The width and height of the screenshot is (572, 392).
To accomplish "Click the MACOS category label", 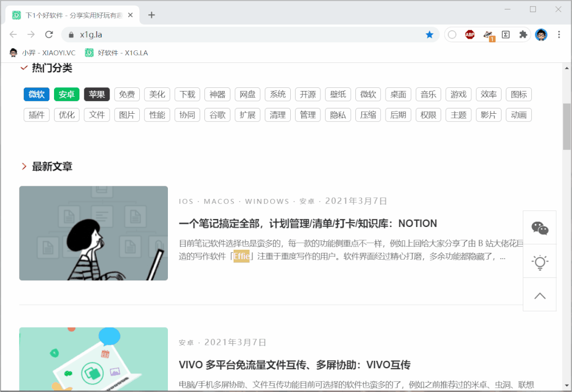I will [x=219, y=202].
